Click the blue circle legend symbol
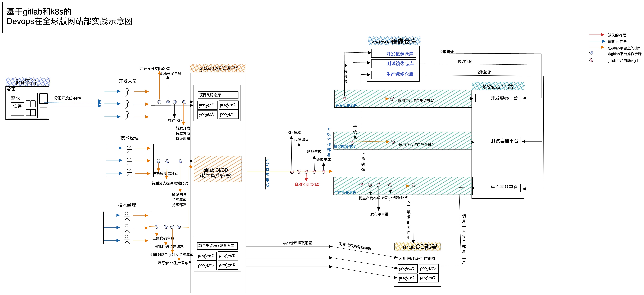 pyautogui.click(x=591, y=53)
